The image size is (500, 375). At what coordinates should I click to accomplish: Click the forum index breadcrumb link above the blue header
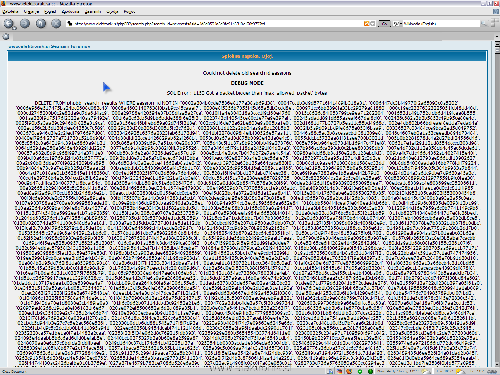tap(49, 47)
